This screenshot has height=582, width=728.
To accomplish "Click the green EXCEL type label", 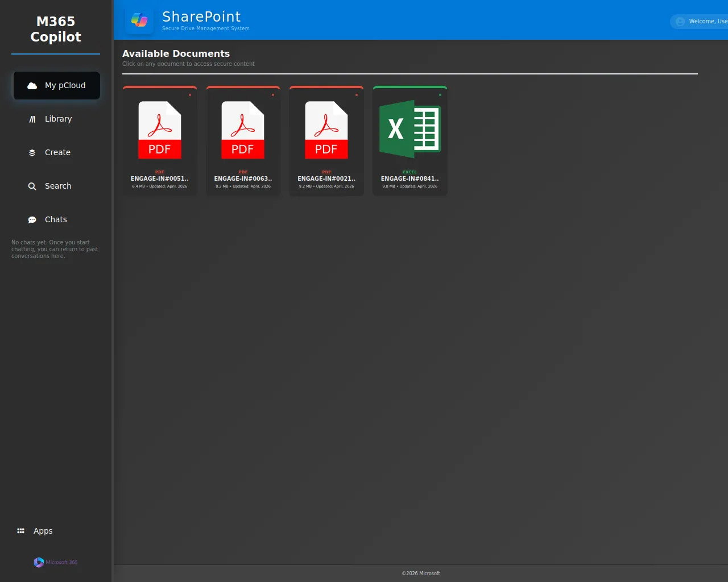I will pyautogui.click(x=410, y=172).
